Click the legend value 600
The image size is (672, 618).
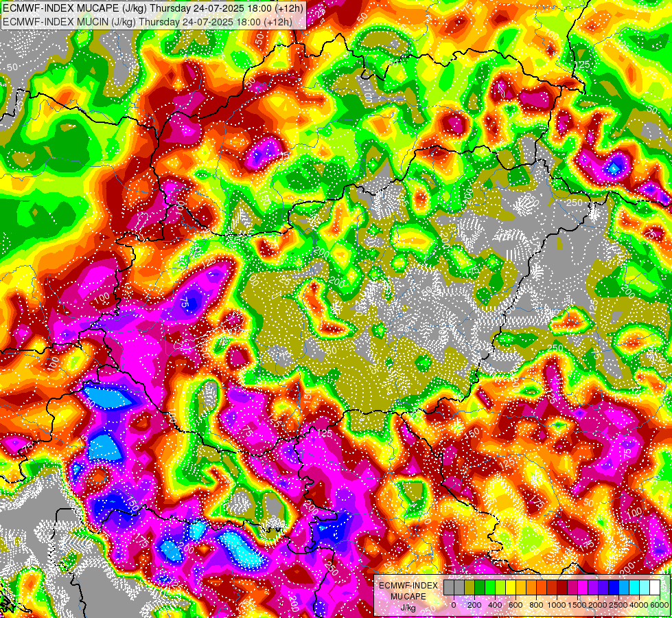pos(515,605)
